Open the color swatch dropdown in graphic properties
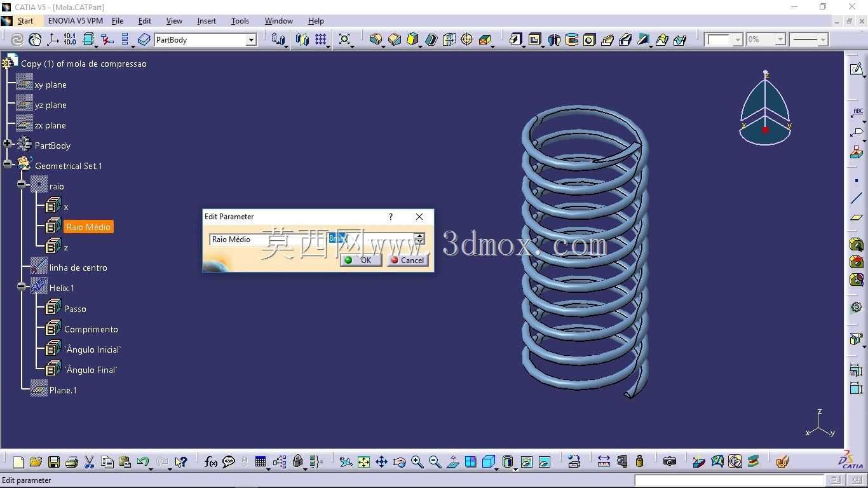This screenshot has height=488, width=868. tap(738, 40)
